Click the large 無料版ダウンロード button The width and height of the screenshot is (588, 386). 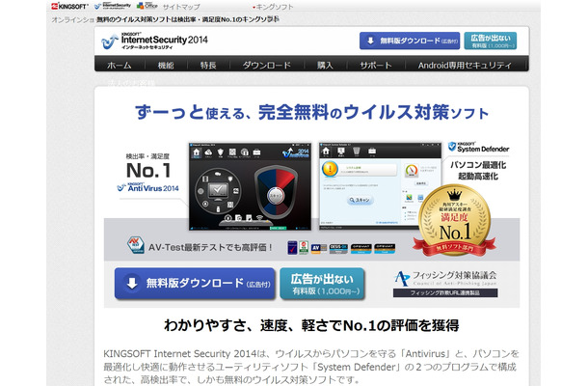(195, 284)
